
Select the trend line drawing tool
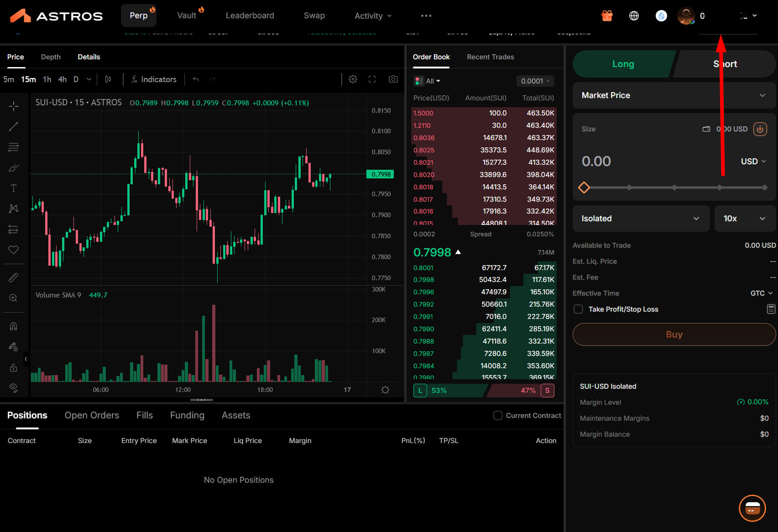[x=14, y=126]
